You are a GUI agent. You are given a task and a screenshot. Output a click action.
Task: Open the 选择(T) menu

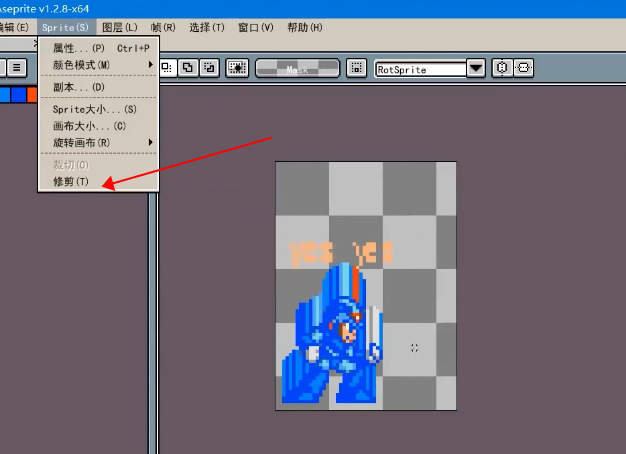tap(207, 28)
